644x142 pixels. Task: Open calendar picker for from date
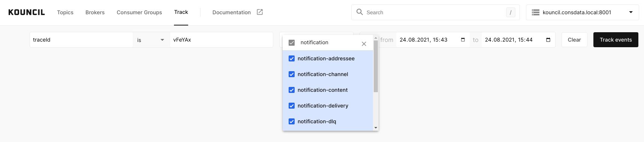(x=463, y=40)
